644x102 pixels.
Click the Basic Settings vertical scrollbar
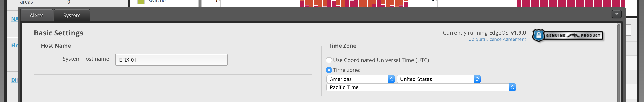619,62
